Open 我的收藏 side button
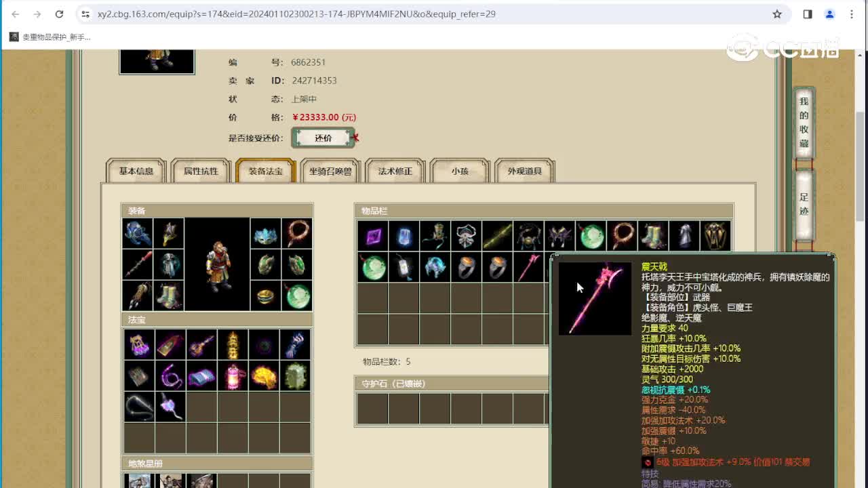Image resolution: width=868 pixels, height=488 pixels. pos(804,123)
